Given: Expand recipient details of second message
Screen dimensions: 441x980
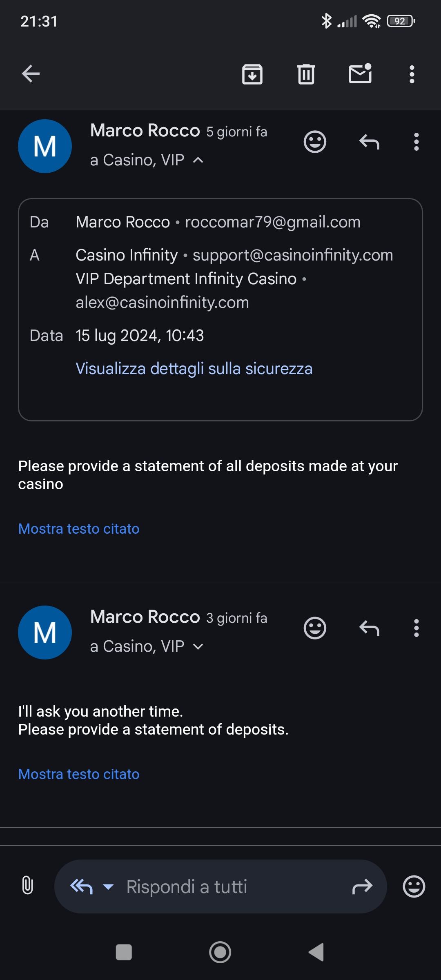Looking at the screenshot, I should (x=198, y=646).
